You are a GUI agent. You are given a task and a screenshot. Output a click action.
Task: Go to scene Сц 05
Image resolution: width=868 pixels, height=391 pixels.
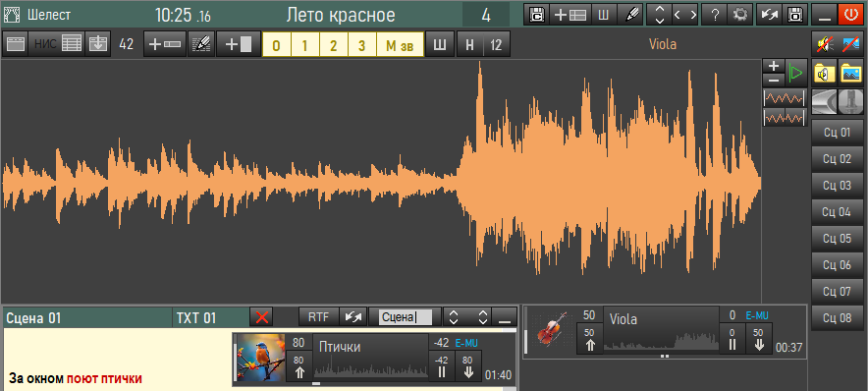click(x=837, y=239)
